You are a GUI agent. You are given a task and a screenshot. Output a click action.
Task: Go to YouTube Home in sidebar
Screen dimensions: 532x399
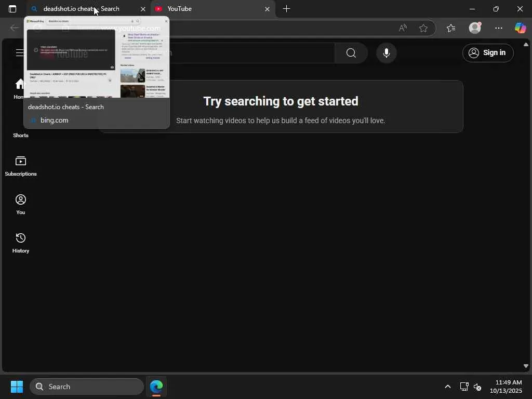[x=20, y=88]
